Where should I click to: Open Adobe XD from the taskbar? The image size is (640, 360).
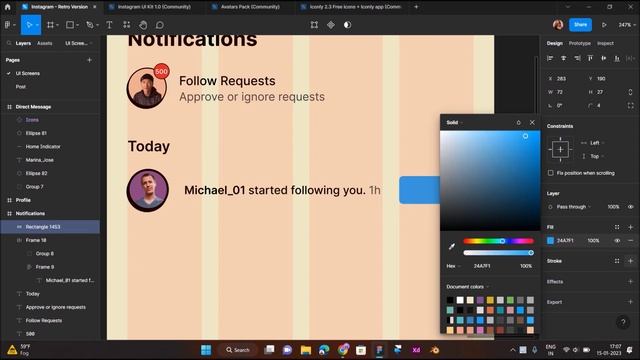click(x=416, y=350)
